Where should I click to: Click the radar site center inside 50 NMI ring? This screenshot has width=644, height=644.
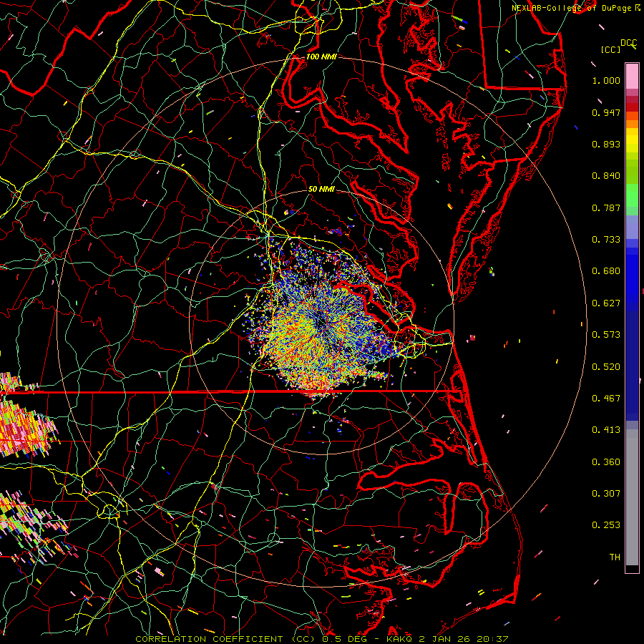321,323
